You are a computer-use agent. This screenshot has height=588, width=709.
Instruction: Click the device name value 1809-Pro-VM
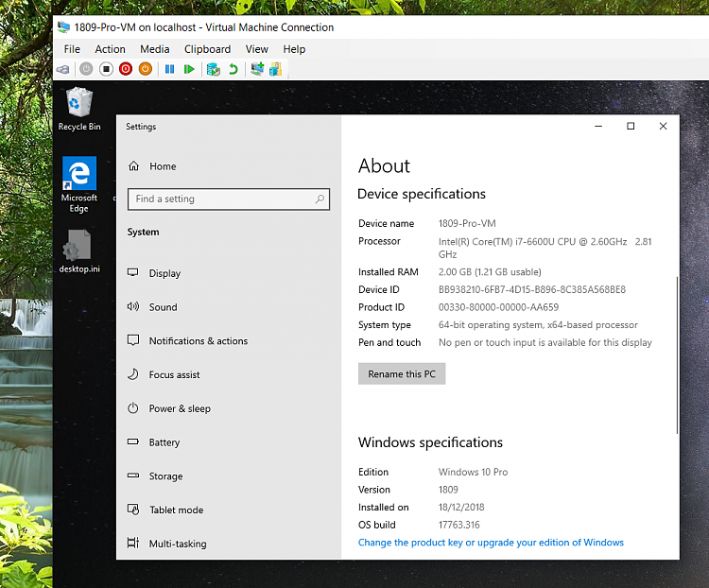click(x=467, y=223)
